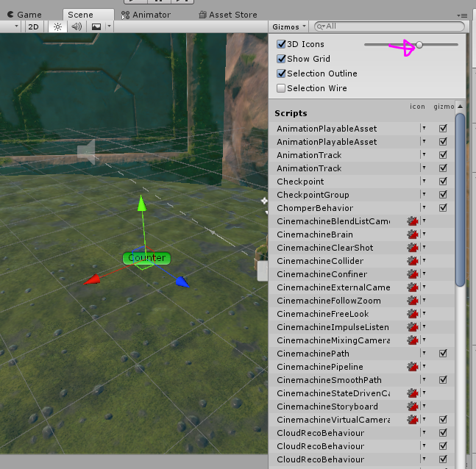Screen dimensions: 476x469
Task: Open the CinemachinePath icon dropdown arrow
Action: [x=424, y=353]
